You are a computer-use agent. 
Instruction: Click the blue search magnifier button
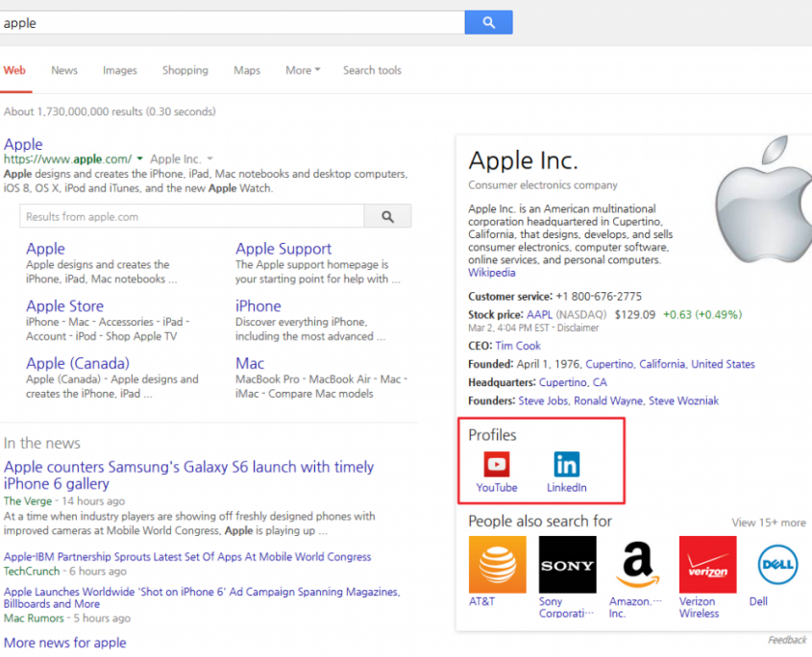click(x=488, y=22)
